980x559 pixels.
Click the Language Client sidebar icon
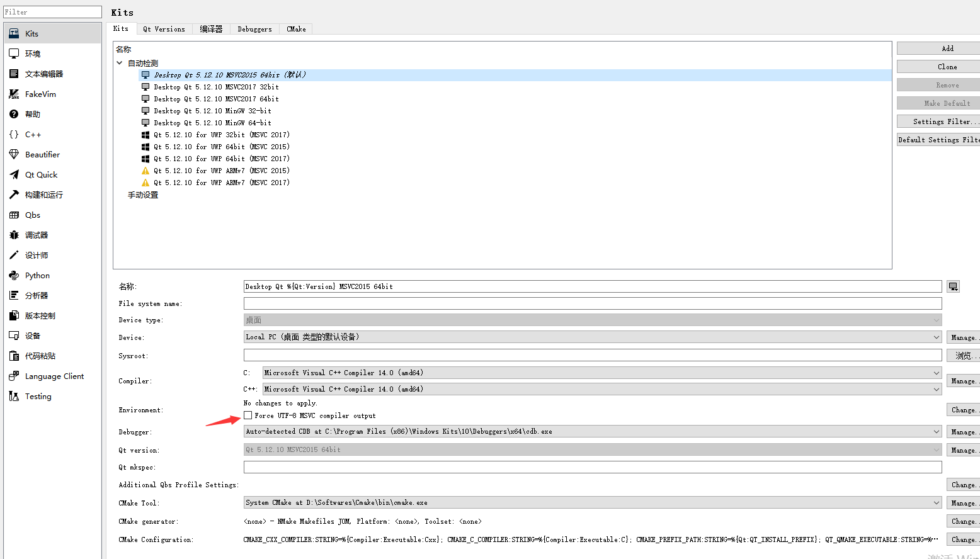[x=14, y=376]
